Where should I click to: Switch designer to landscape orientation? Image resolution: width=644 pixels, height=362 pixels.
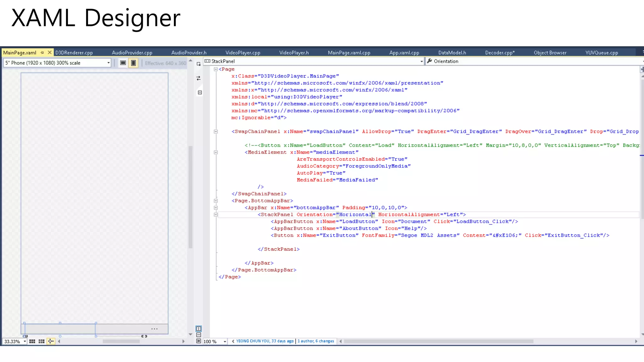(123, 63)
